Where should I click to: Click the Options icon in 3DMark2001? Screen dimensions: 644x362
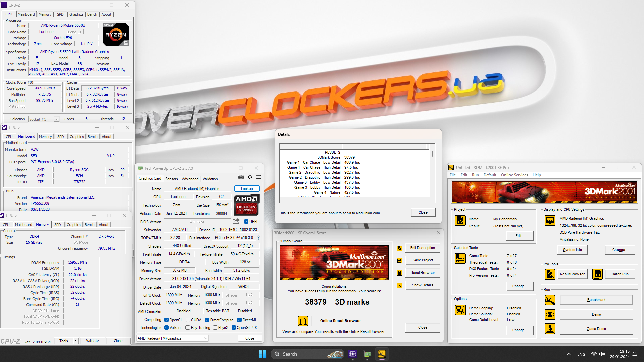point(460,310)
